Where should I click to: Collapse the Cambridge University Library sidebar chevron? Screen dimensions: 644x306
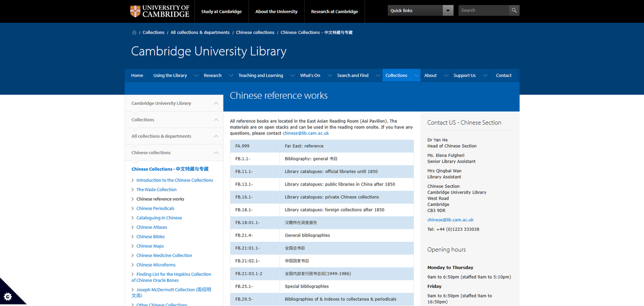click(216, 103)
